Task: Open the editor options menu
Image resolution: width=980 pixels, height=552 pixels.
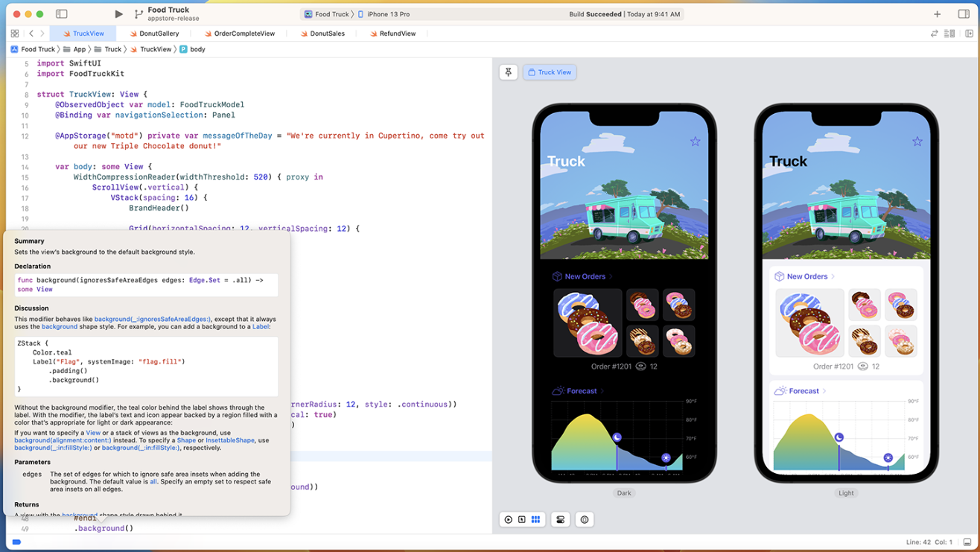Action: click(x=949, y=34)
